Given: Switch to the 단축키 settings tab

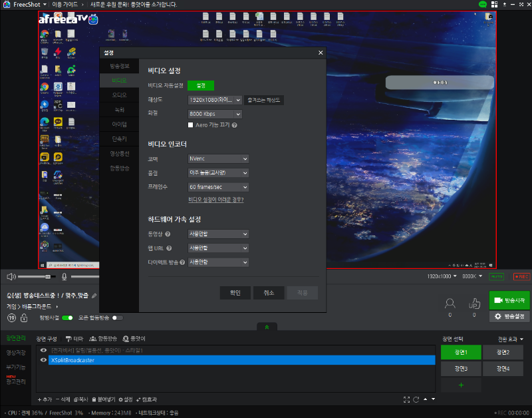Looking at the screenshot, I should [x=120, y=139].
